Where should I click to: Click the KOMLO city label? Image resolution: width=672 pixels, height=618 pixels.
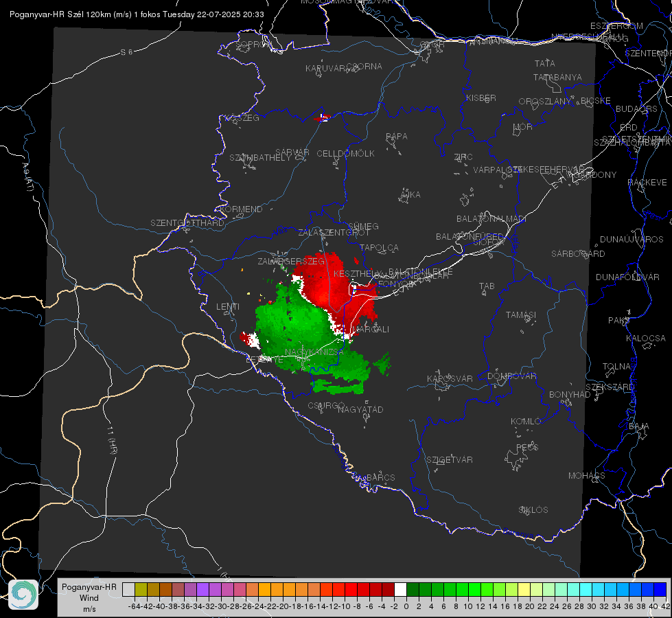click(526, 422)
